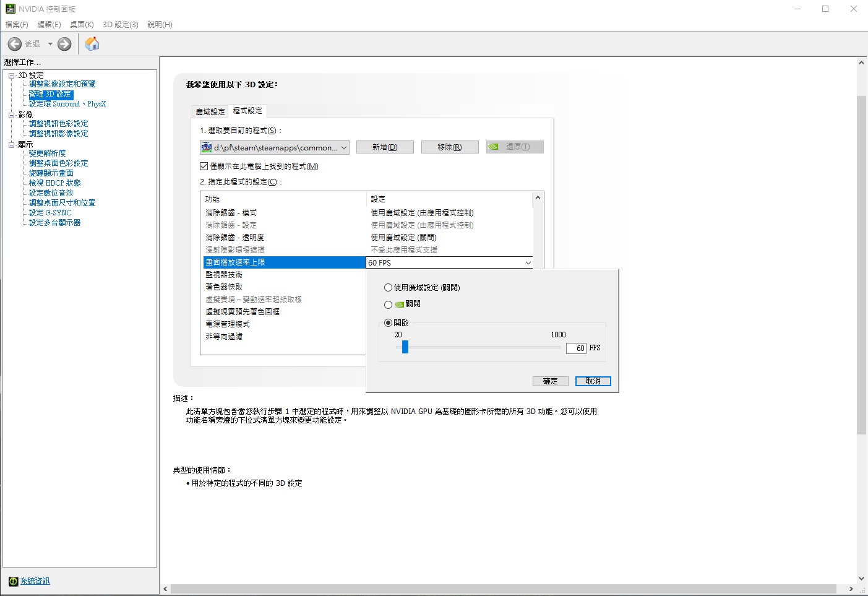868x596 pixels.
Task: Click the 設定 column header
Action: click(449, 199)
